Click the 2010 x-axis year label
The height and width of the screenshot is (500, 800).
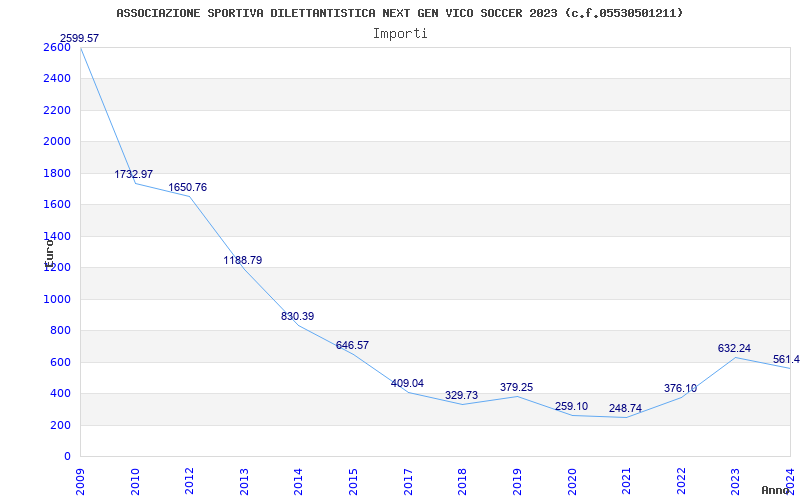[135, 481]
